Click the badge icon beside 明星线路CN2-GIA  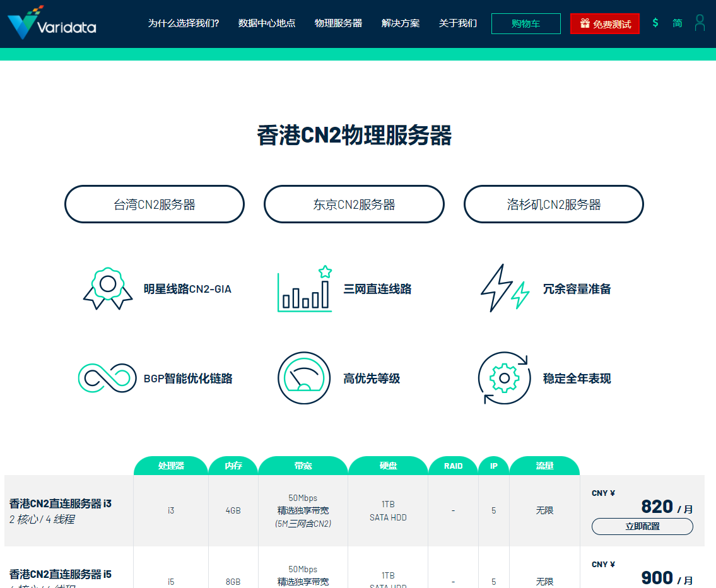107,289
